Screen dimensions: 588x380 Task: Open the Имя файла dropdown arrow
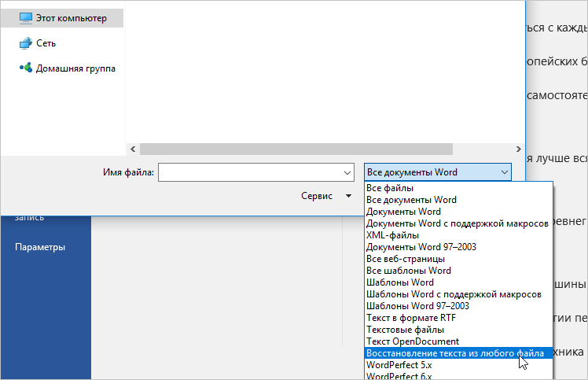[347, 172]
